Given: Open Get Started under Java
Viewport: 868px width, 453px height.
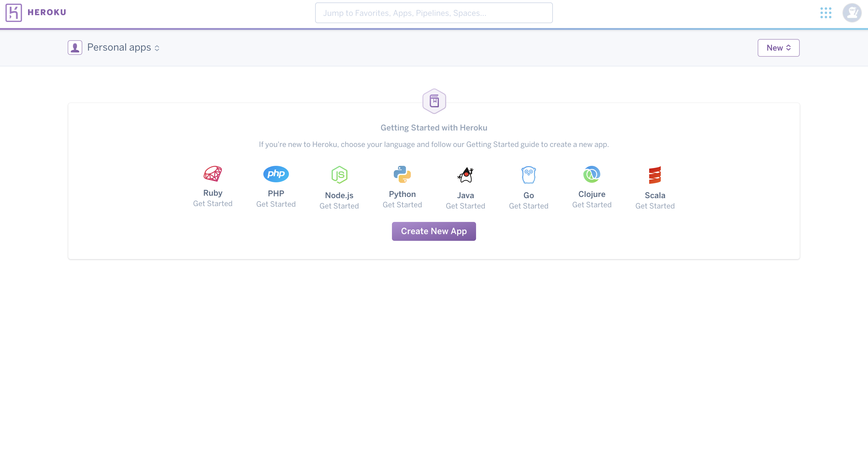Looking at the screenshot, I should [x=465, y=206].
